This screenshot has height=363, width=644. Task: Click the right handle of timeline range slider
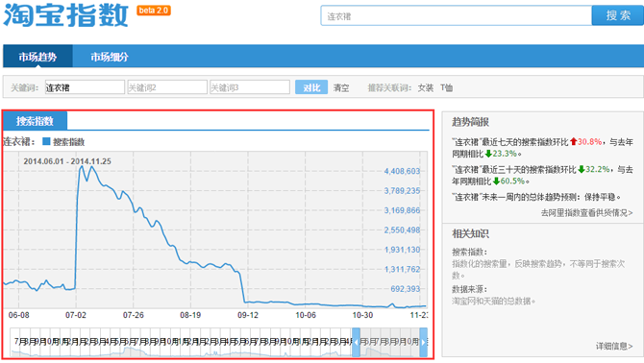[424, 343]
